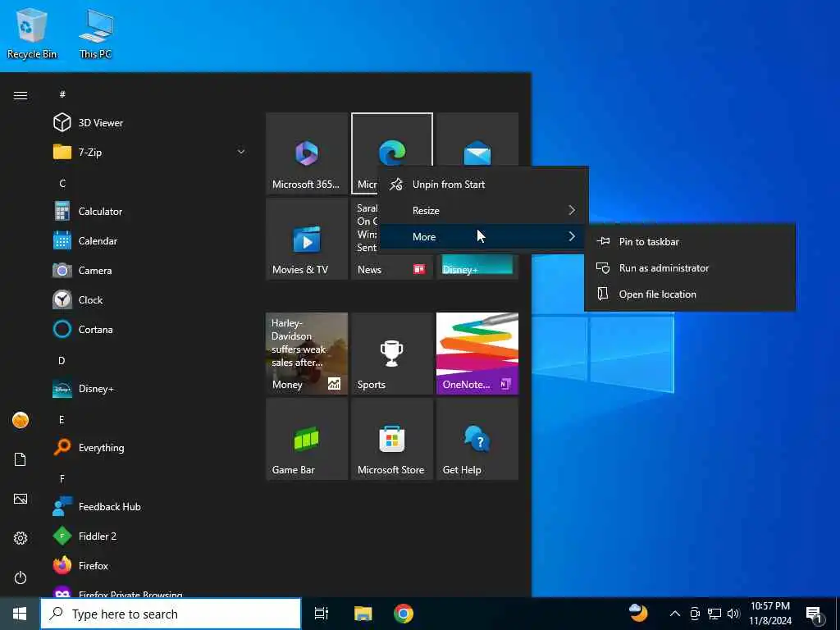Open the Microsoft Store tile
Screen dimensions: 840x630
[x=392, y=439]
